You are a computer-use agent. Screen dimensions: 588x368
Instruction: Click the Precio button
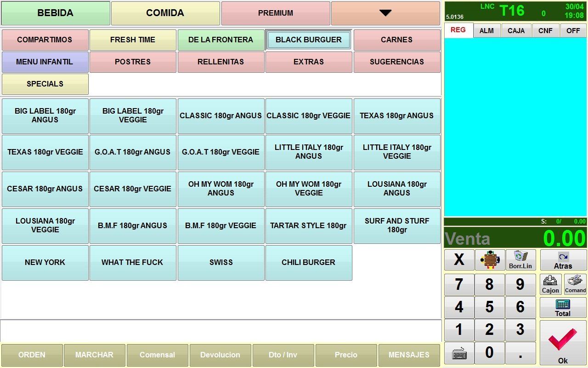[x=346, y=355]
